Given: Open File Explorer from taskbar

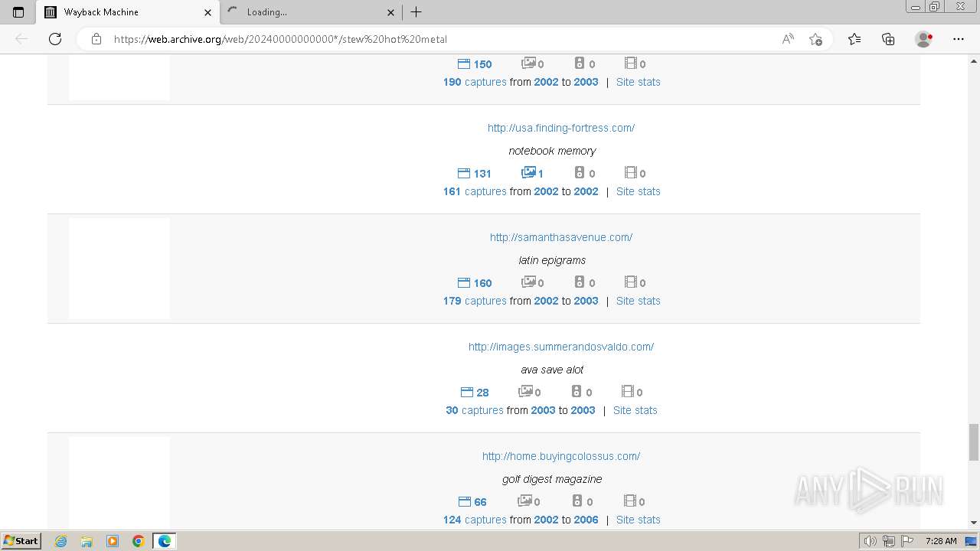Looking at the screenshot, I should pos(87,541).
